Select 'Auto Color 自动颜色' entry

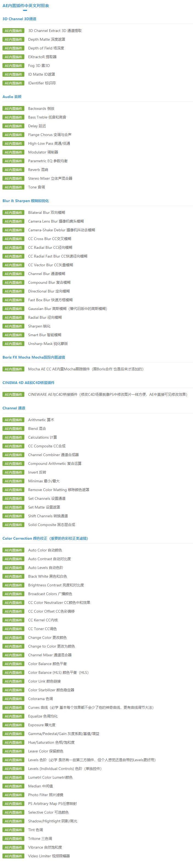[x=45, y=550]
